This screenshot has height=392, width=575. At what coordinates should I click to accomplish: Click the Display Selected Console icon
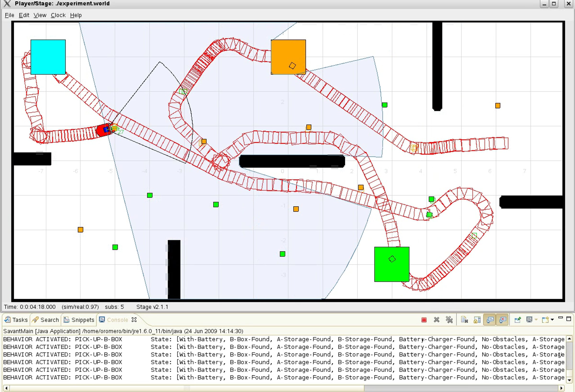point(529,320)
